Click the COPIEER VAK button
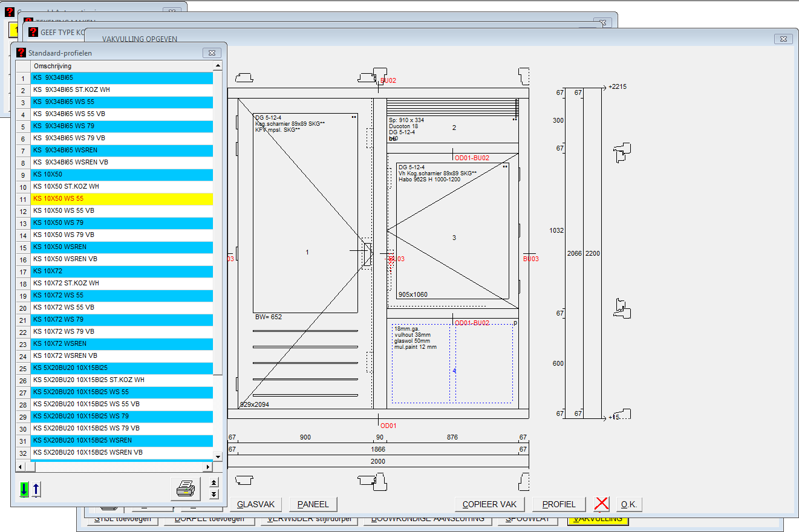 point(489,504)
